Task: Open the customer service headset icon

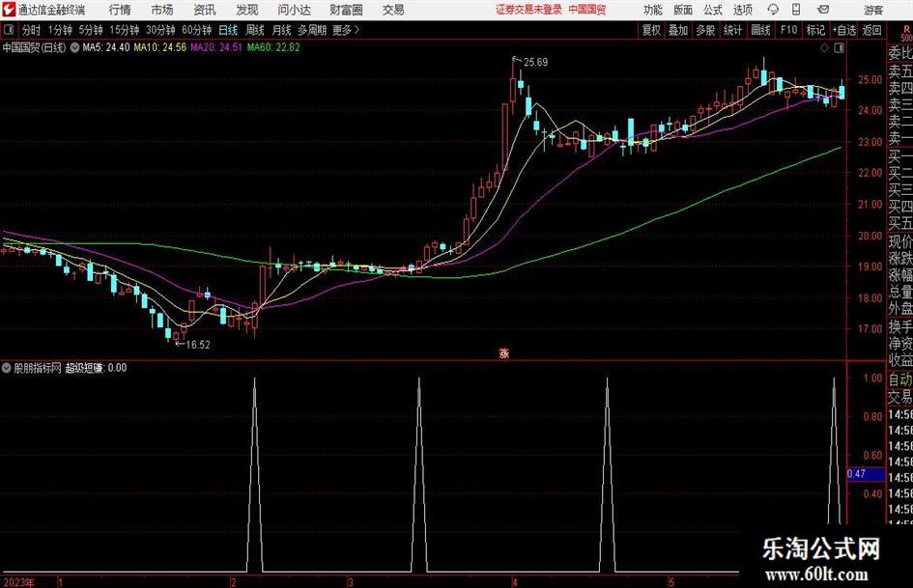Action: (x=773, y=10)
